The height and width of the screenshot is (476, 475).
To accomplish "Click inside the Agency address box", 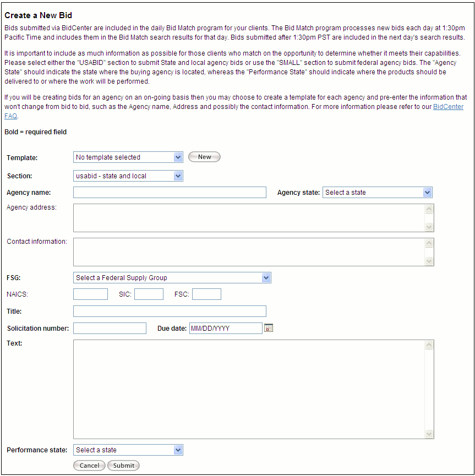I will pyautogui.click(x=249, y=218).
